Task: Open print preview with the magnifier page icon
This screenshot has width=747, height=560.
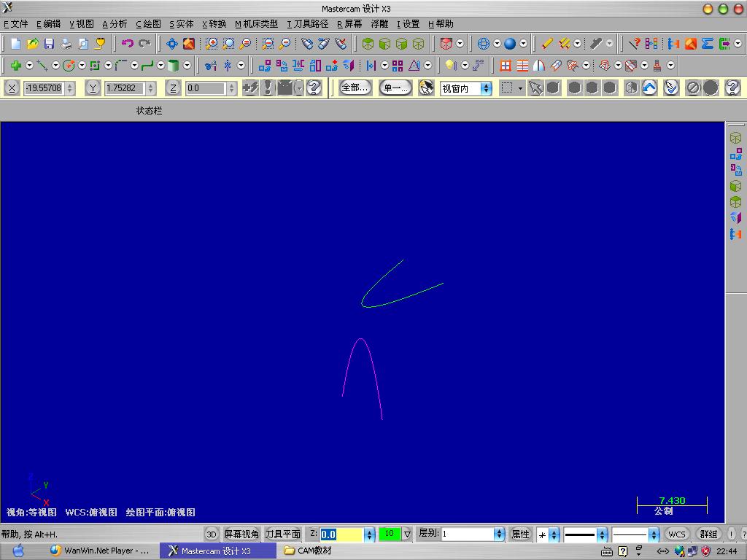Action: tap(83, 44)
